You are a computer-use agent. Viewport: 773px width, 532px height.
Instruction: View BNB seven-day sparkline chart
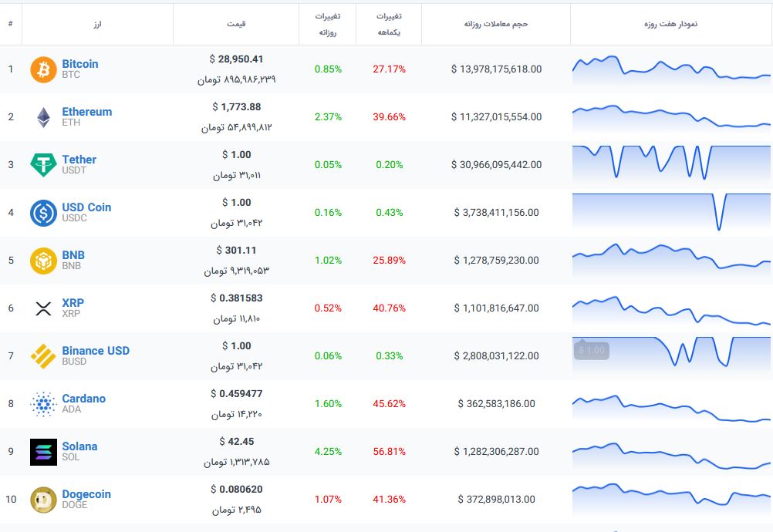(x=671, y=259)
